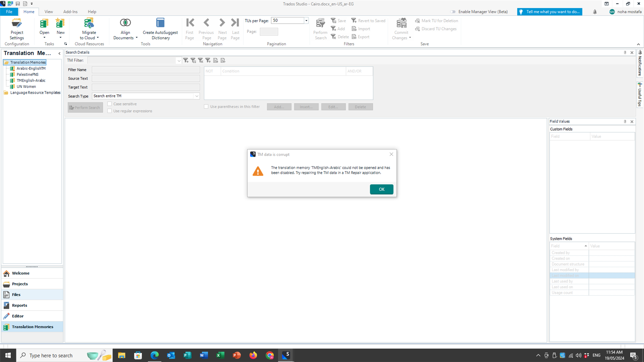Click the Perform Search button in Search Details
644x362 pixels.
[x=85, y=107]
